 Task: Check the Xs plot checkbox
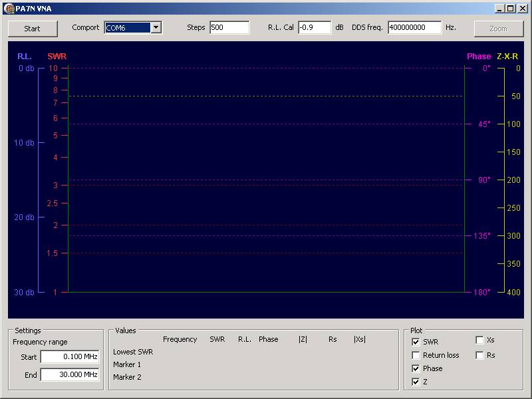click(x=479, y=340)
